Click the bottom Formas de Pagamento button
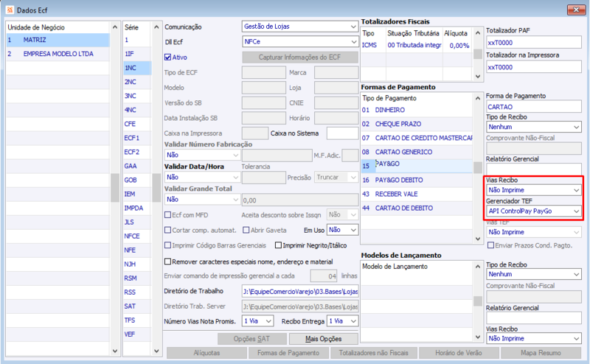590x364 pixels. pos(288,353)
